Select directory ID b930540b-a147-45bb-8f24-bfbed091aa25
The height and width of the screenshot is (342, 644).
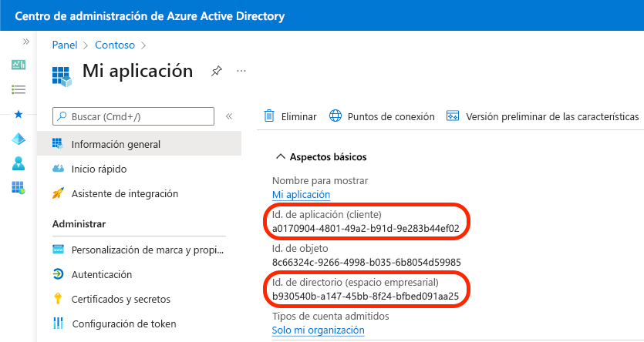click(366, 296)
